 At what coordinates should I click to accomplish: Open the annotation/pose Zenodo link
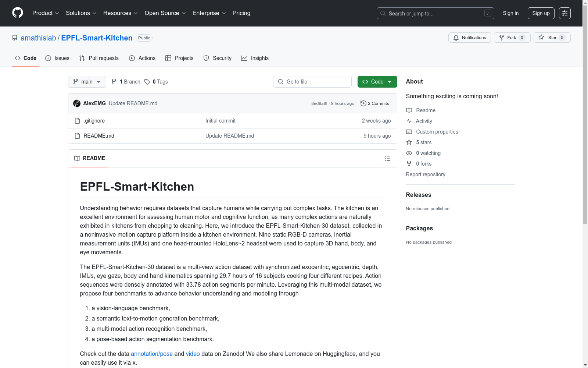click(x=152, y=354)
